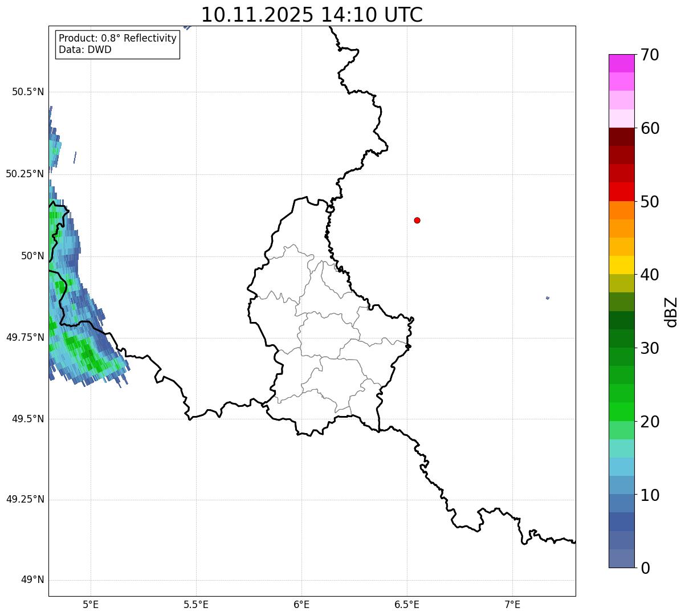Select the 49.5°N latitude label
Viewport: 685px width, 616px height.
coord(28,419)
